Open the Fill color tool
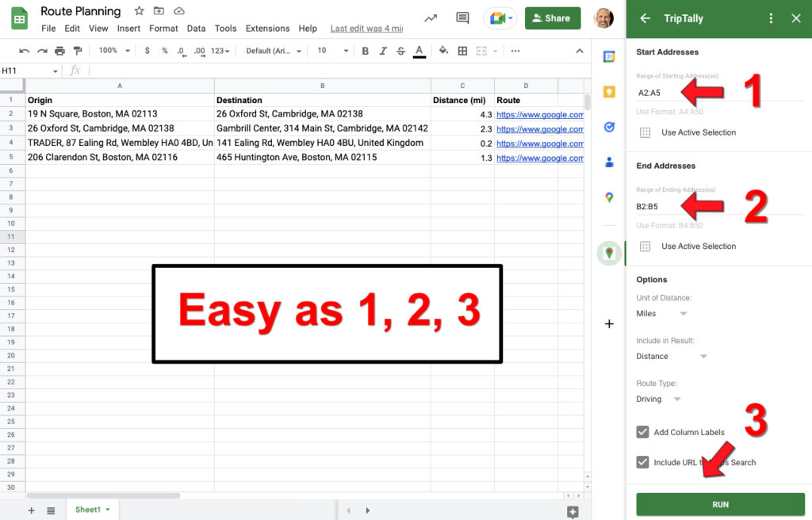The width and height of the screenshot is (812, 520). 444,50
